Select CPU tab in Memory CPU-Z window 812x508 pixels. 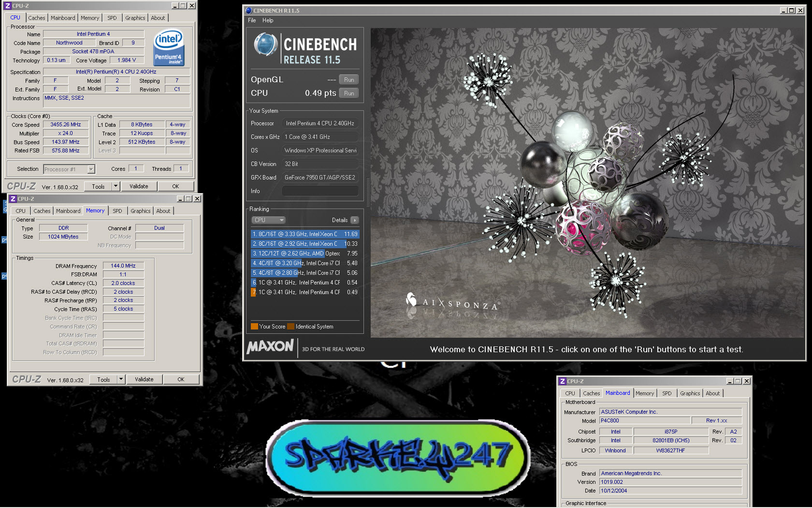(20, 211)
